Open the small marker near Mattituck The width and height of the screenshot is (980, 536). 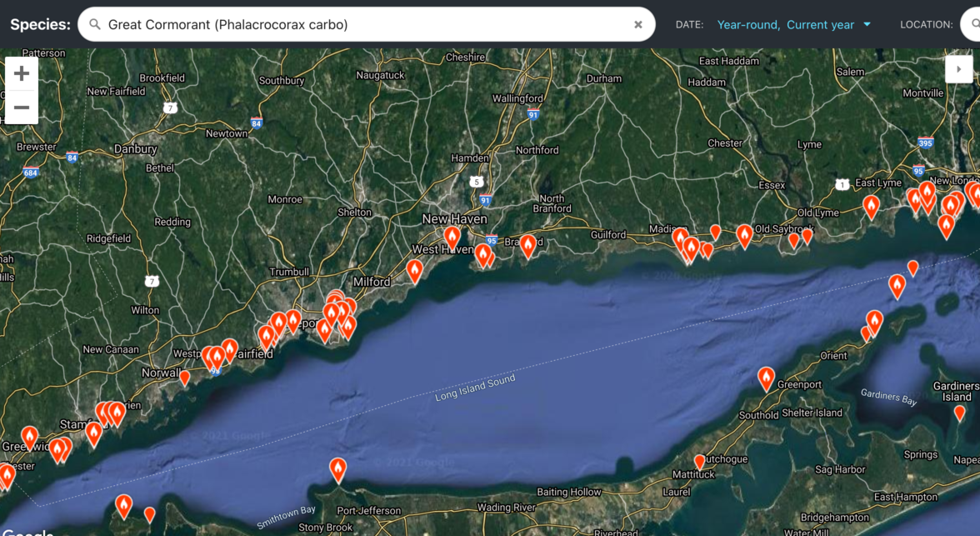tap(700, 461)
